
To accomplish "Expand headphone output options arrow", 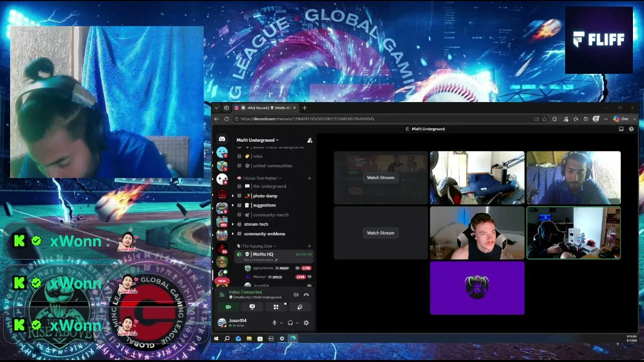I will click(297, 323).
